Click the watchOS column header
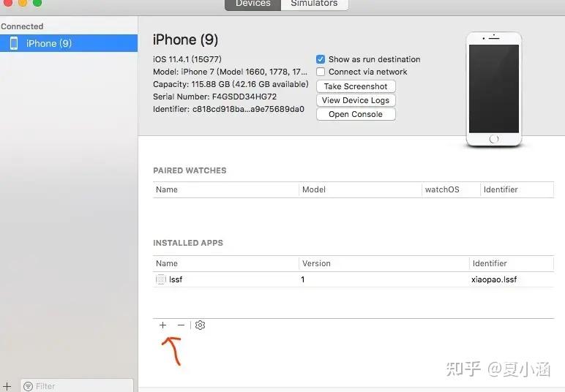565x392 pixels. [451, 189]
